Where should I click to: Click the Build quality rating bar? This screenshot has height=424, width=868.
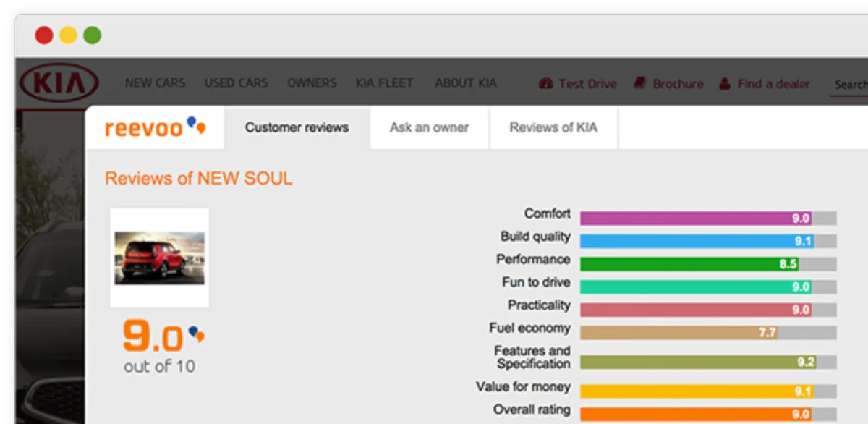pyautogui.click(x=708, y=241)
